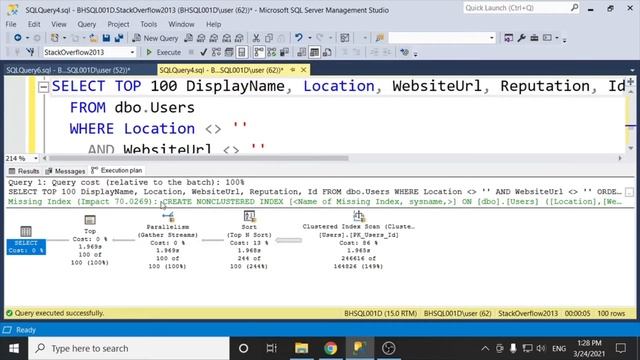Open an Analysis Services DAX Query
The image size is (640, 360).
click(x=239, y=38)
